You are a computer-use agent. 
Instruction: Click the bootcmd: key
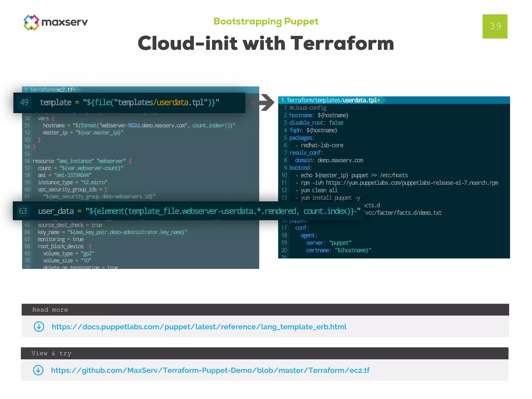tap(301, 168)
